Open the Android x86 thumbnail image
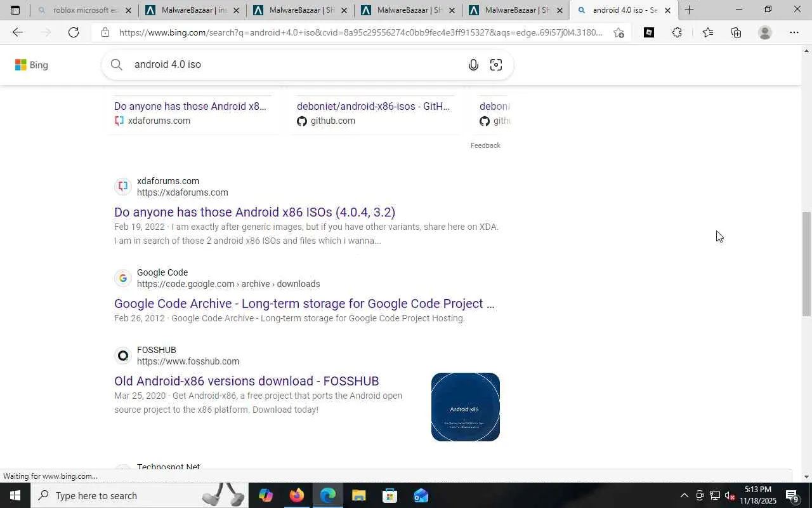Viewport: 812px width, 508px height. [466, 407]
